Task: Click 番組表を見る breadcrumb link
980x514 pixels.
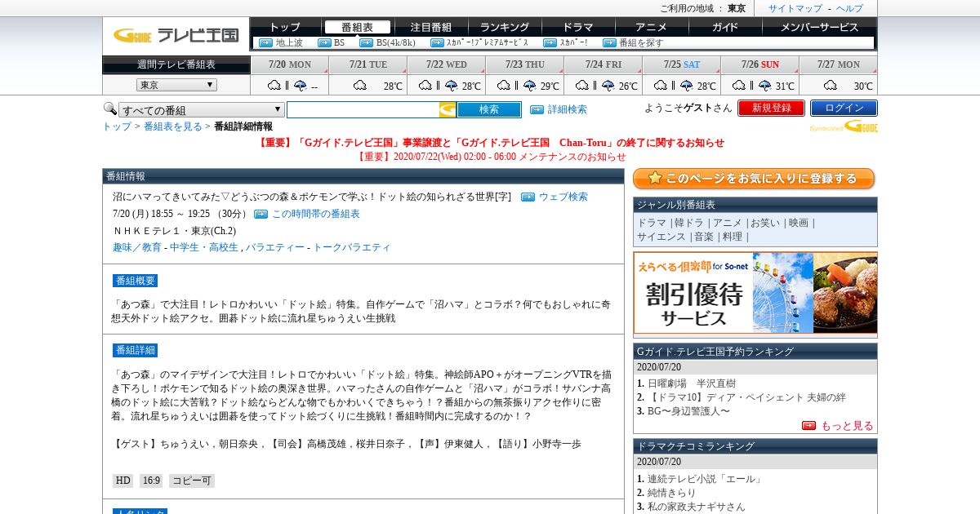Action: [172, 126]
